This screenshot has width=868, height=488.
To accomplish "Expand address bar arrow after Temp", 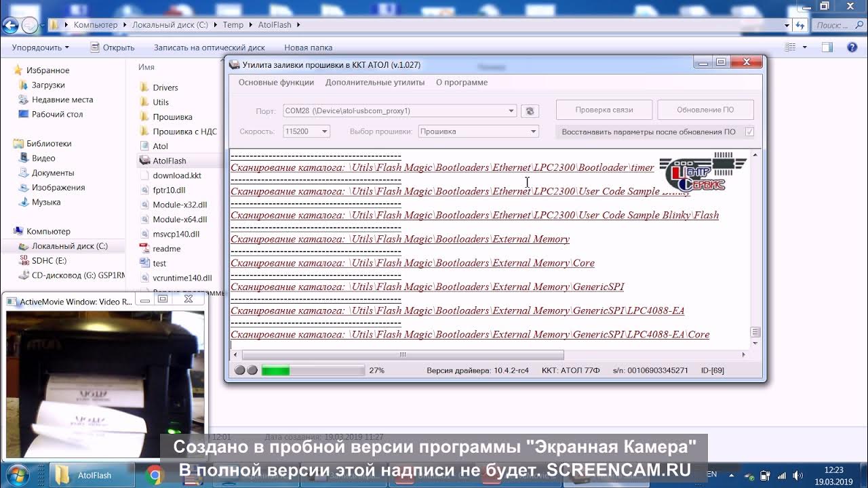I will pyautogui.click(x=250, y=25).
